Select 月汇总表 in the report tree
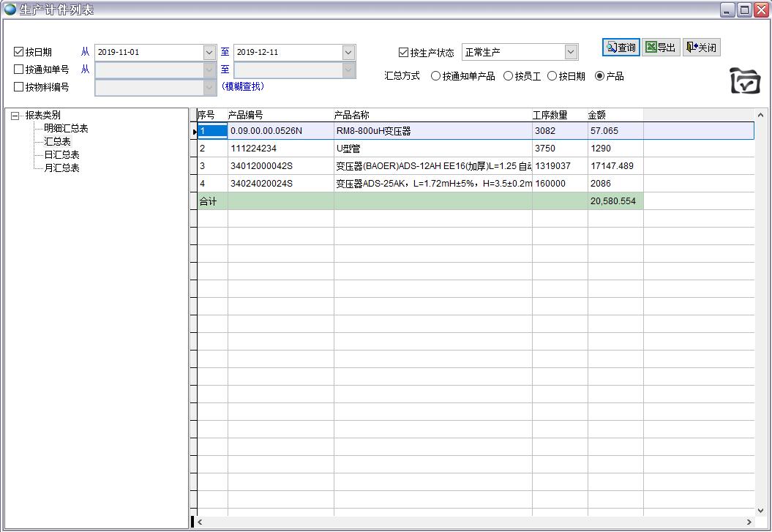The image size is (772, 532). 61,168
